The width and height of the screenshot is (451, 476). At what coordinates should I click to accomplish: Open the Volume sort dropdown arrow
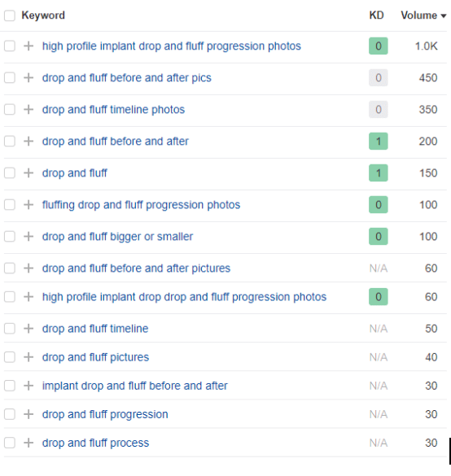[444, 15]
